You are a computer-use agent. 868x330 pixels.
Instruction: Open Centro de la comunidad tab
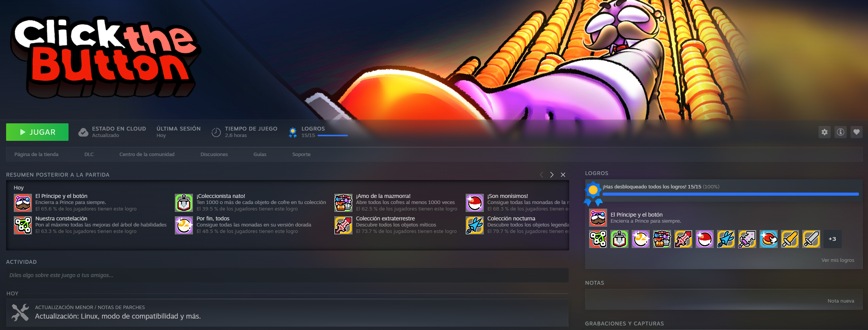click(x=147, y=154)
